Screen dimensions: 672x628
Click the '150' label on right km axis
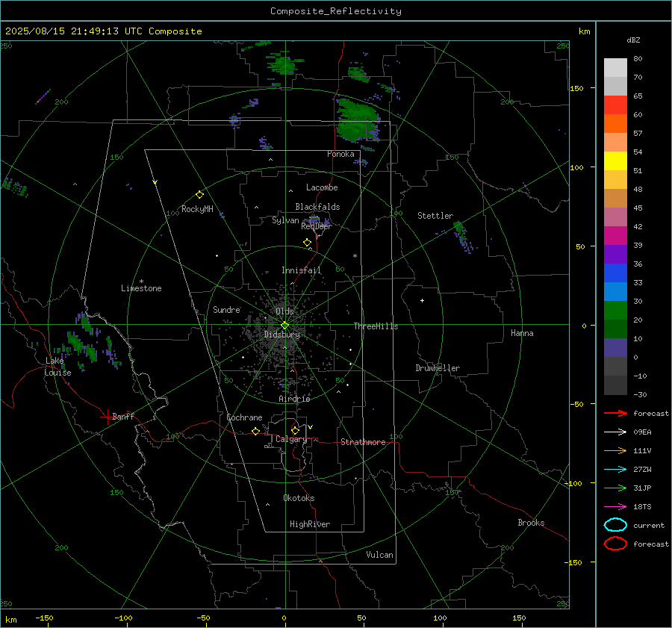point(577,88)
